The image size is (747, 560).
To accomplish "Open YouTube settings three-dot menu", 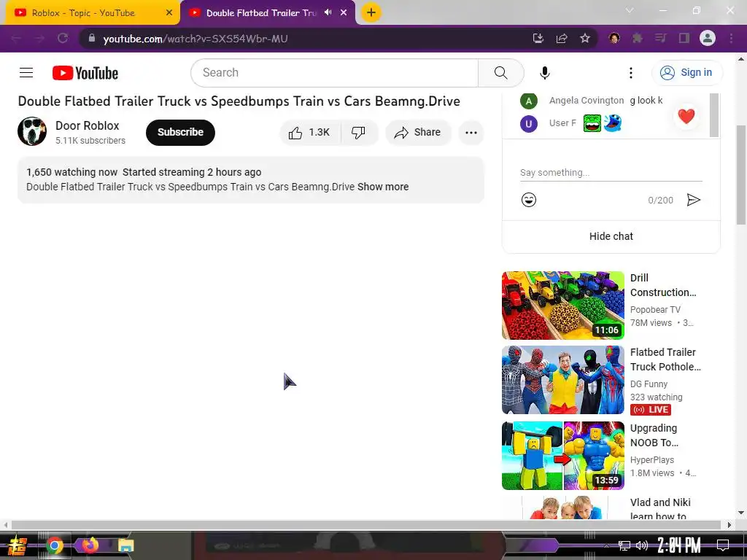I will tap(631, 73).
